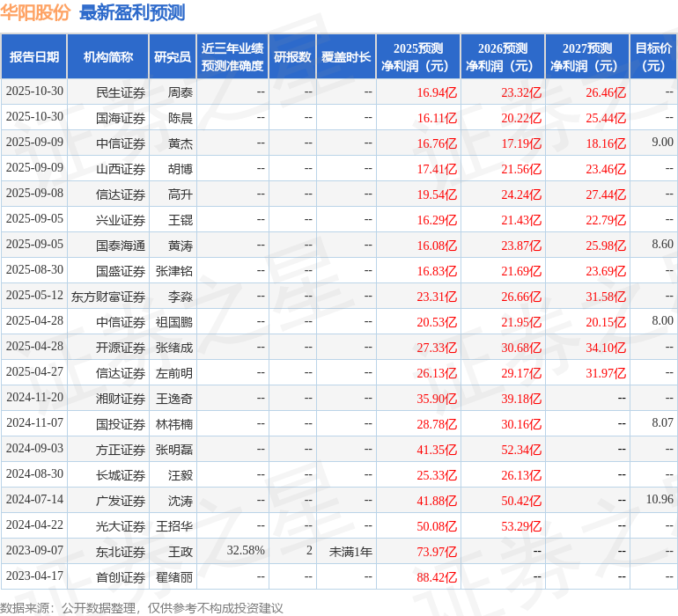The height and width of the screenshot is (616, 678).
Task: Open the 民生证券 institution entry
Action: [121, 92]
